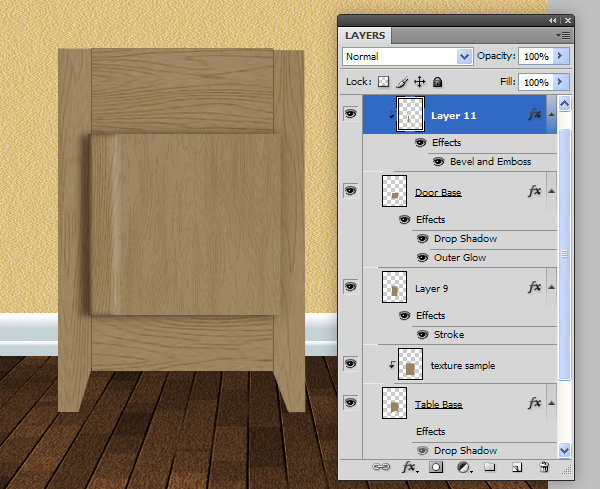Hide the Door Base layer

[350, 190]
